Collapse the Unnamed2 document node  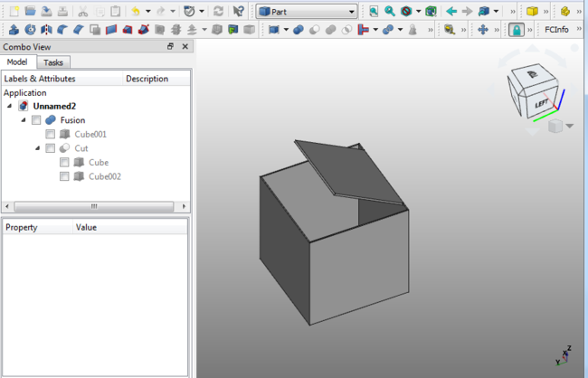[x=10, y=106]
